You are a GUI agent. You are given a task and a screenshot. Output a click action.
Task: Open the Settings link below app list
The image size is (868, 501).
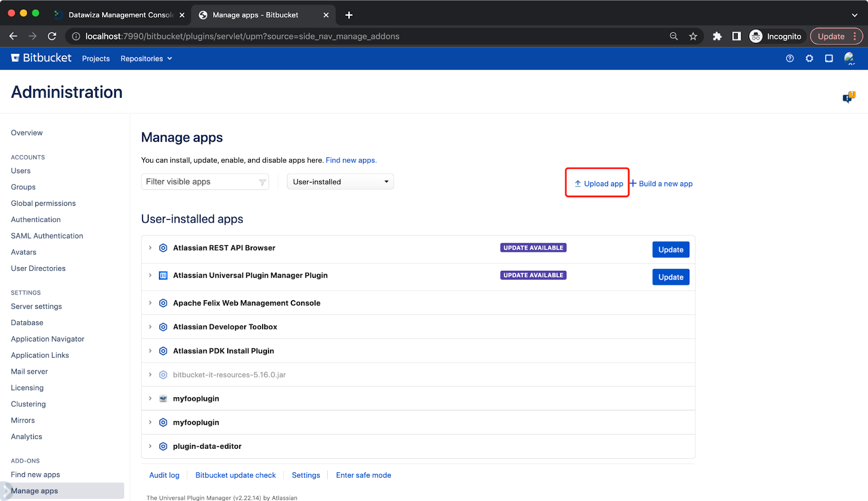coord(306,475)
